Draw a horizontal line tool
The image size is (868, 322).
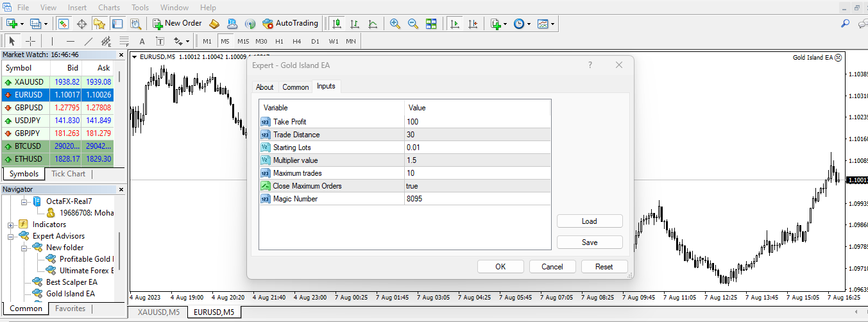pyautogui.click(x=71, y=42)
